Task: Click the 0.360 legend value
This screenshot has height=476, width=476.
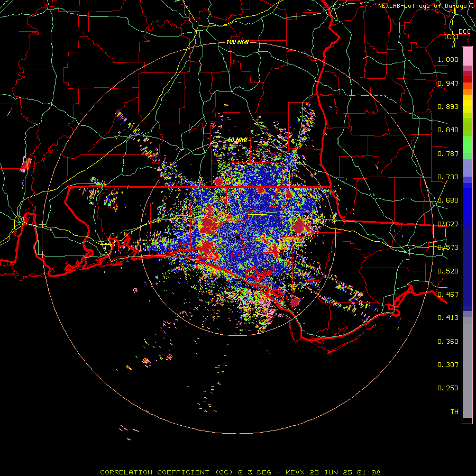Action: 448,342
